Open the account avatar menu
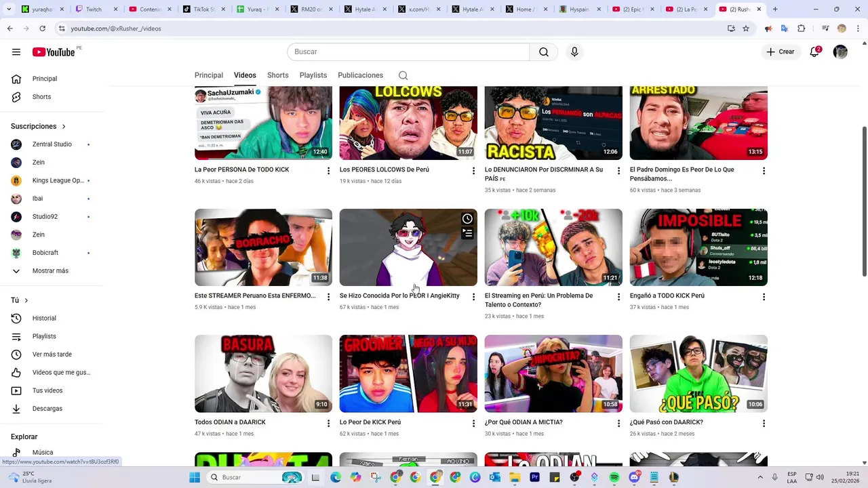This screenshot has width=868, height=488. coord(840,52)
